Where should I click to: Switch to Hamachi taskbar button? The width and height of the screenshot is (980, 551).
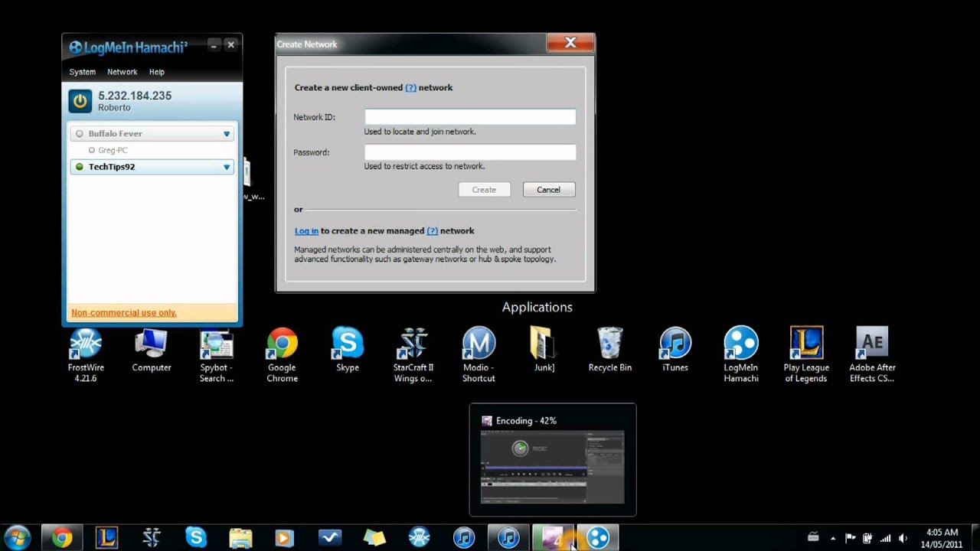click(x=598, y=538)
